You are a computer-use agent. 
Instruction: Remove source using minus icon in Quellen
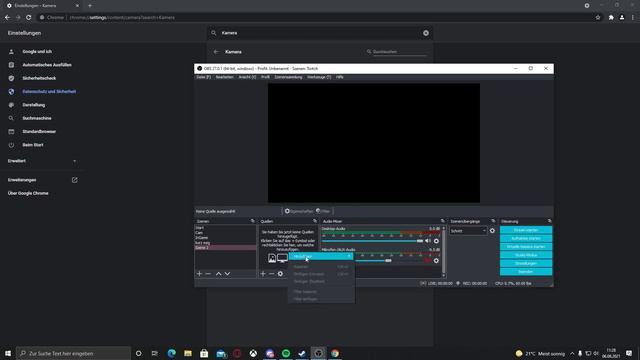click(x=271, y=273)
